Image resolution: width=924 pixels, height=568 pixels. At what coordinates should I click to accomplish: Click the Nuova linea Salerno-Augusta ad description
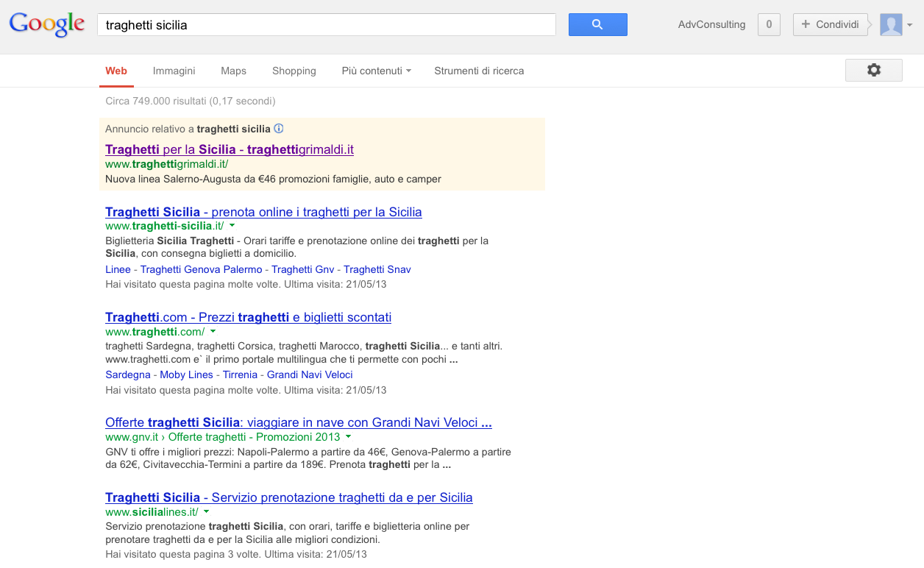[x=273, y=179]
